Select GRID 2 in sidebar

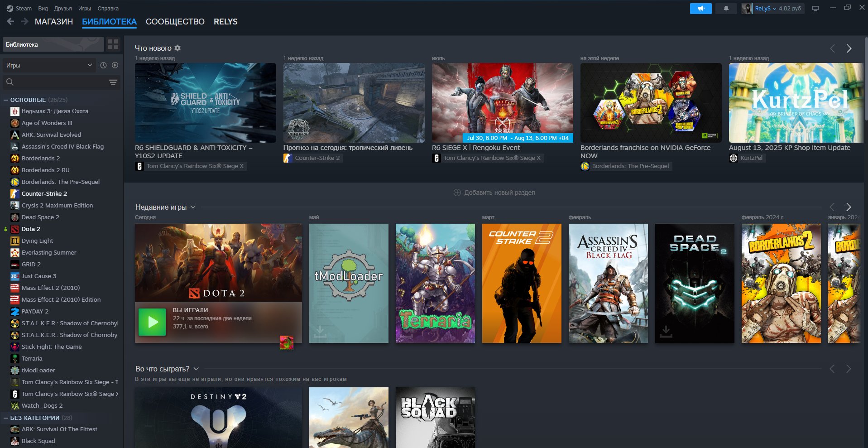point(31,264)
